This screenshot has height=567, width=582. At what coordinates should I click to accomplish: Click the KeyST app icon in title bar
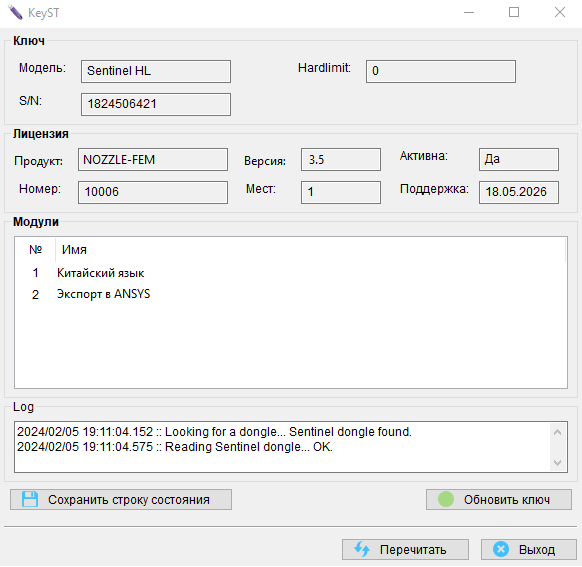tap(15, 13)
